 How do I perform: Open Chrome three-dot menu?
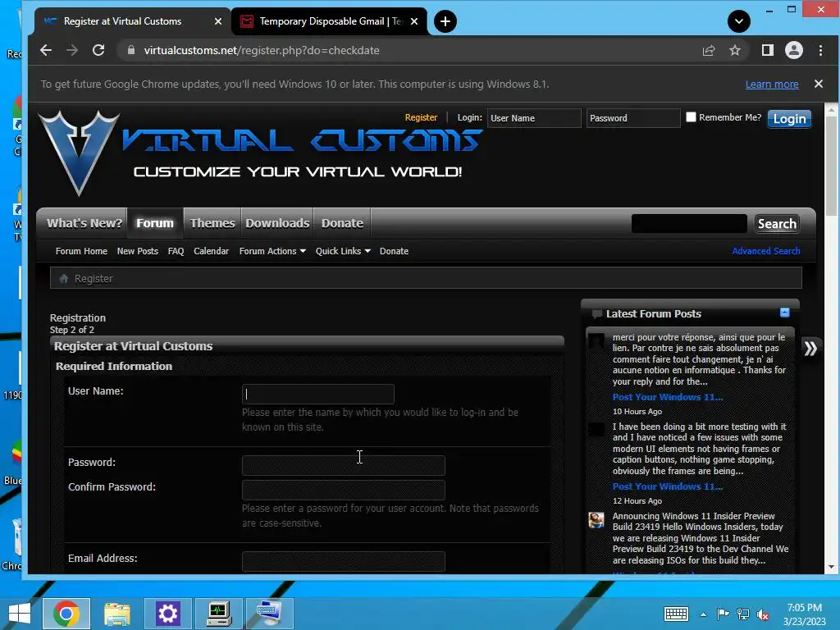click(x=820, y=50)
